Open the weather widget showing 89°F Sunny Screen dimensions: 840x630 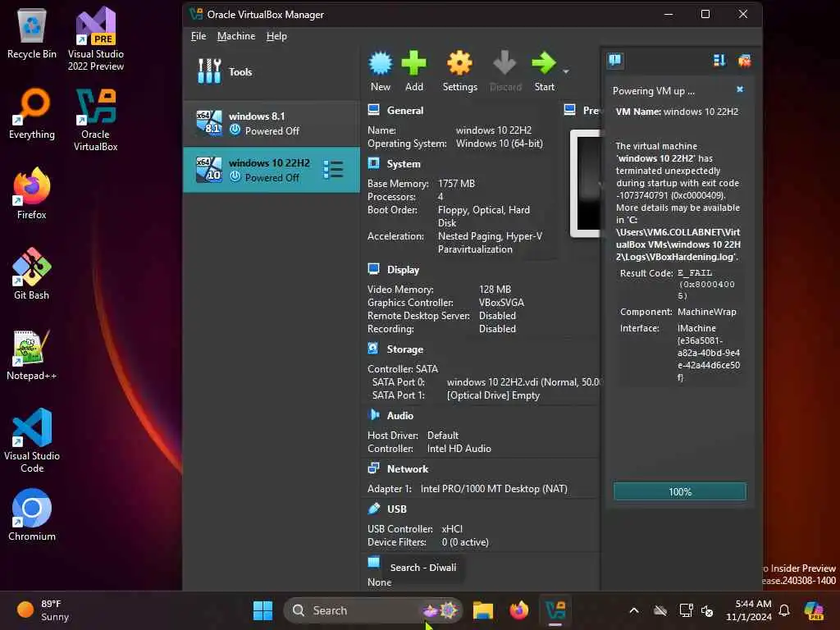point(43,610)
